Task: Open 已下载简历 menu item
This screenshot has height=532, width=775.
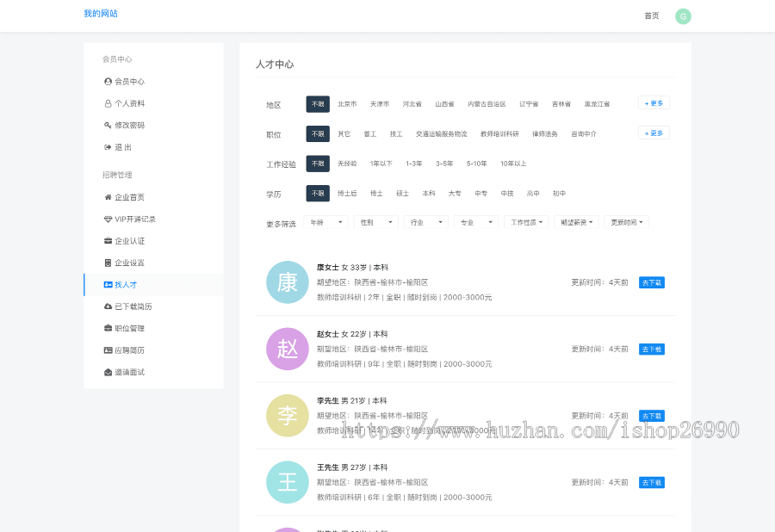Action: pyautogui.click(x=154, y=306)
